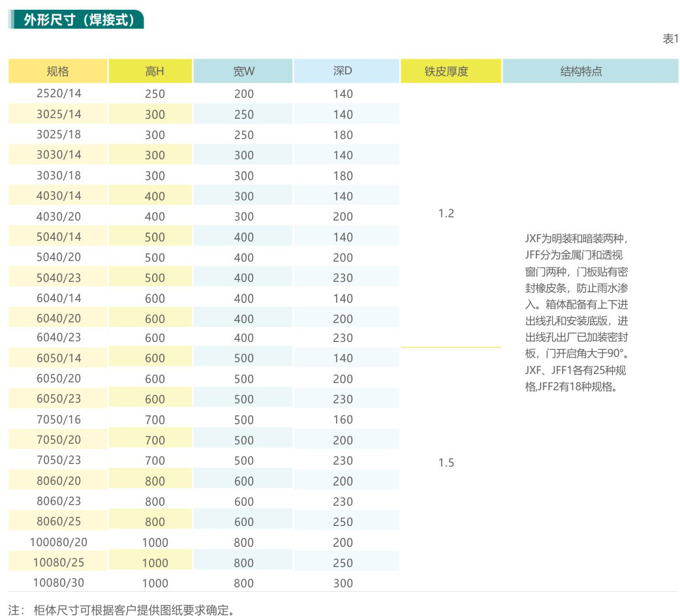Screen dimensions: 680x616
Task: Select the 4030/20 specification cell
Action: [x=59, y=216]
